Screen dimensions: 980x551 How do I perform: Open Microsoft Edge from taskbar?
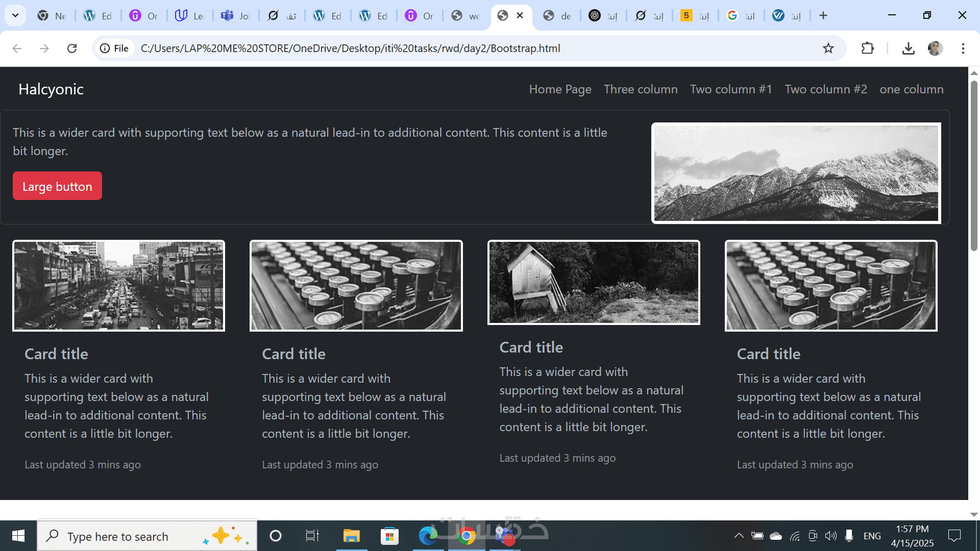pos(428,536)
